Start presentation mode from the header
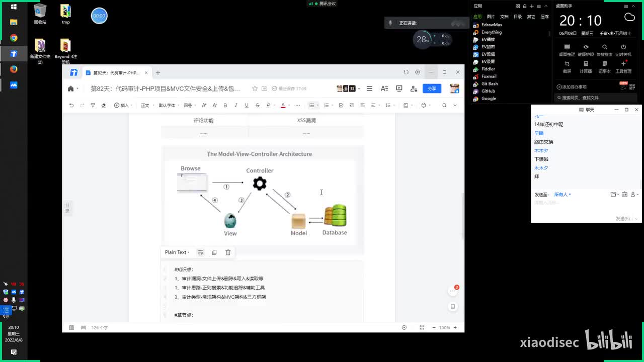Image resolution: width=644 pixels, height=362 pixels. [x=399, y=88]
